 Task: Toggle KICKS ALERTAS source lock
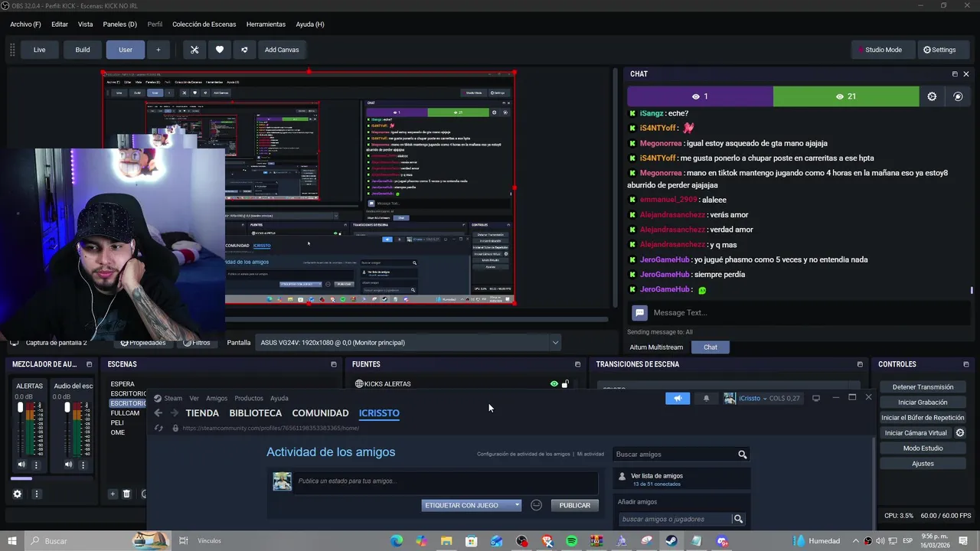click(x=565, y=384)
